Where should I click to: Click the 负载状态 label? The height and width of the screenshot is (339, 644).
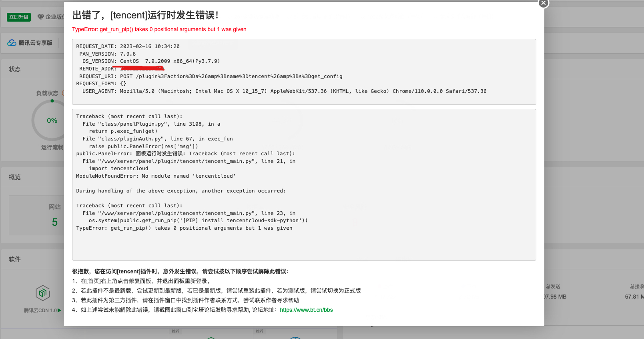(x=47, y=93)
